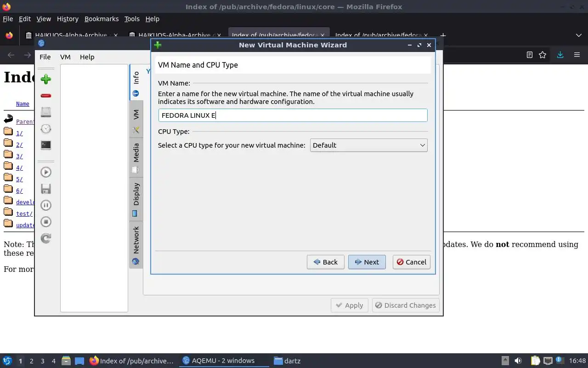Open Firefox File menu
The image size is (588, 368).
(8, 19)
